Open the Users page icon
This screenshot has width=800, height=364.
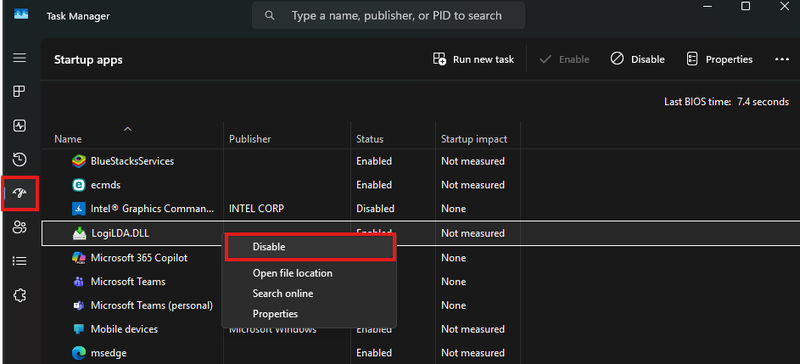tap(19, 227)
